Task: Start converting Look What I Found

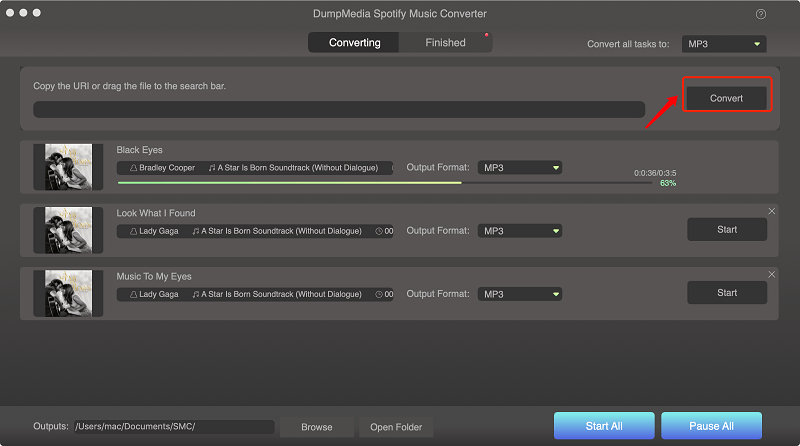Action: point(727,230)
